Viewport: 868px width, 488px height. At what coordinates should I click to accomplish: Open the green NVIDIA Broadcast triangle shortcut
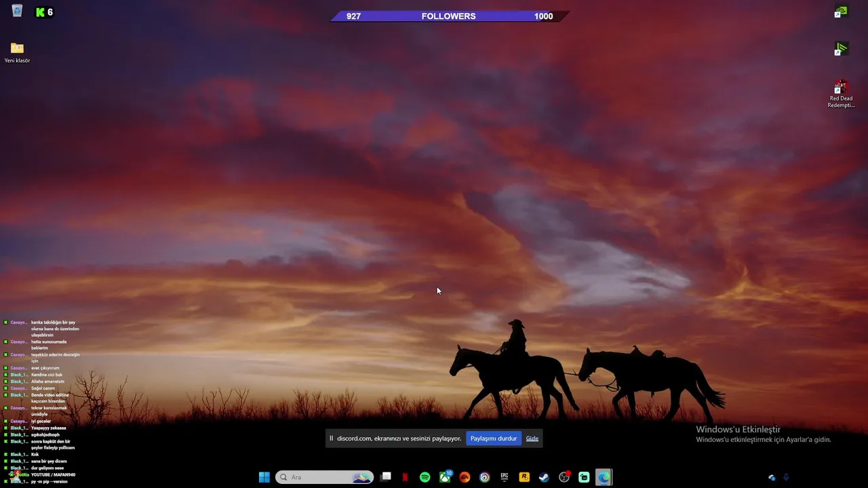point(841,49)
